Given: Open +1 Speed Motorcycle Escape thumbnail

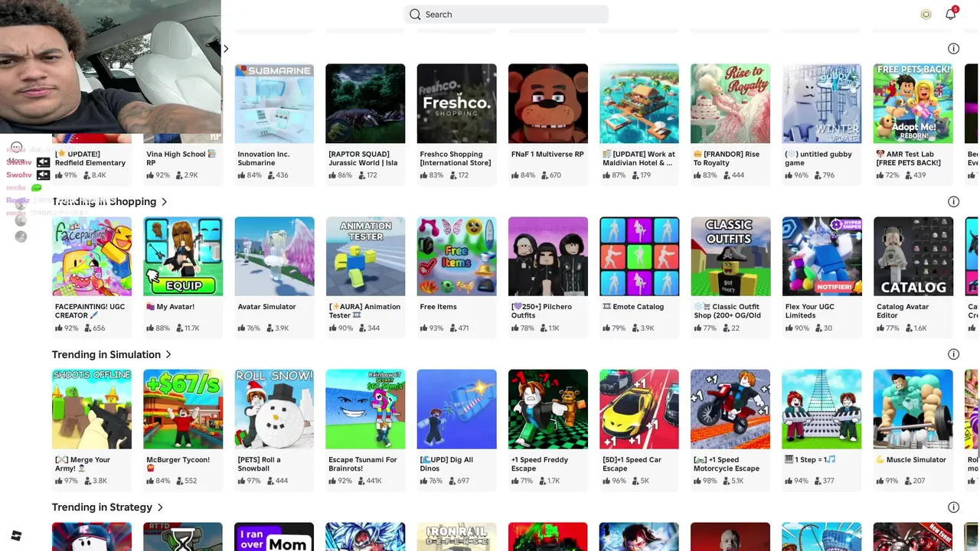Looking at the screenshot, I should tap(730, 409).
